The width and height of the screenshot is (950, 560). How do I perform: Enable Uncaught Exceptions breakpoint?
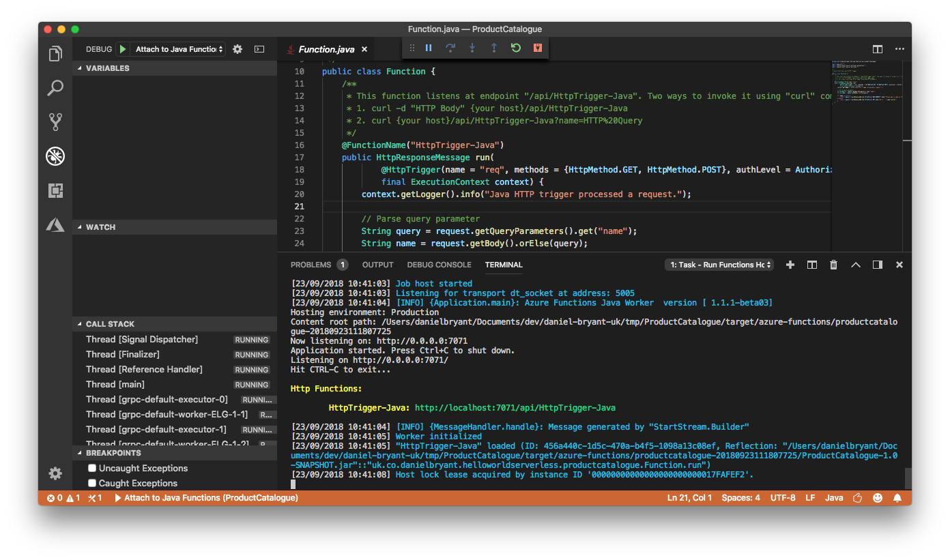(92, 468)
